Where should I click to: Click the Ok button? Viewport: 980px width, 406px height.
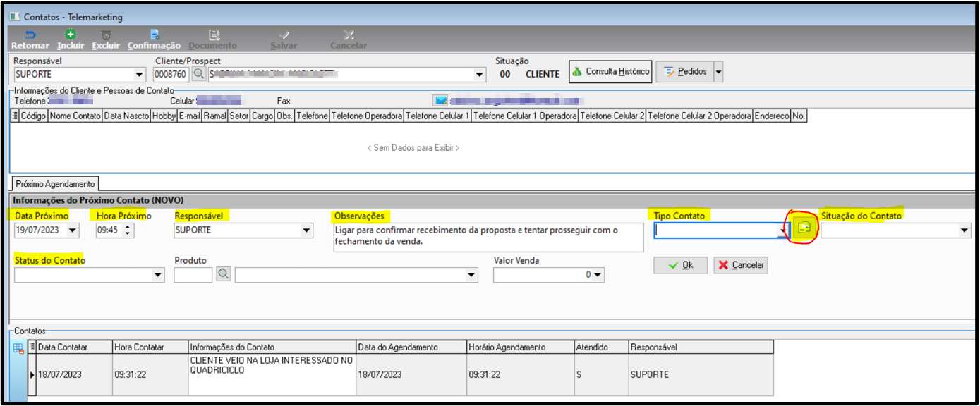[x=681, y=266]
